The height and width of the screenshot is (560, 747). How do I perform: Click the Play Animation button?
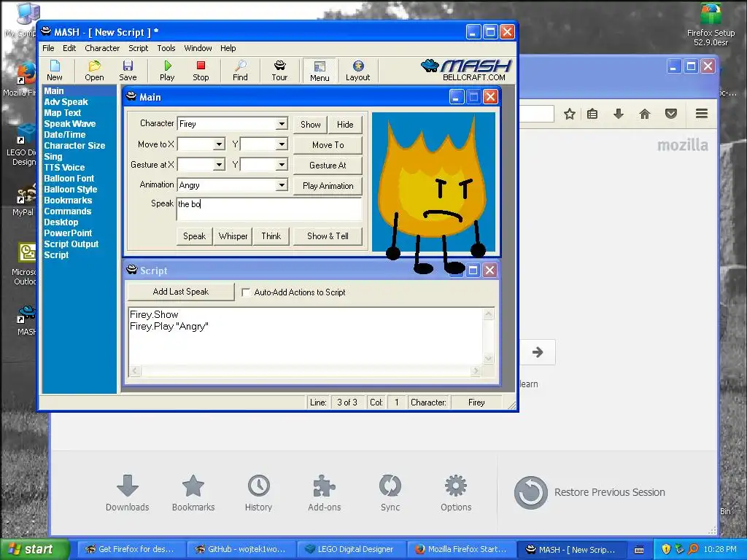tap(328, 186)
